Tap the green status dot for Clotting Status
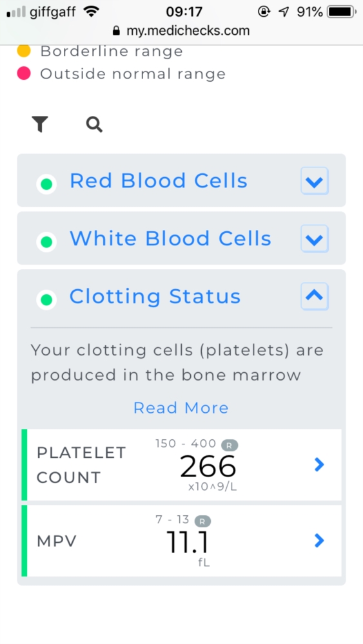 [46, 300]
